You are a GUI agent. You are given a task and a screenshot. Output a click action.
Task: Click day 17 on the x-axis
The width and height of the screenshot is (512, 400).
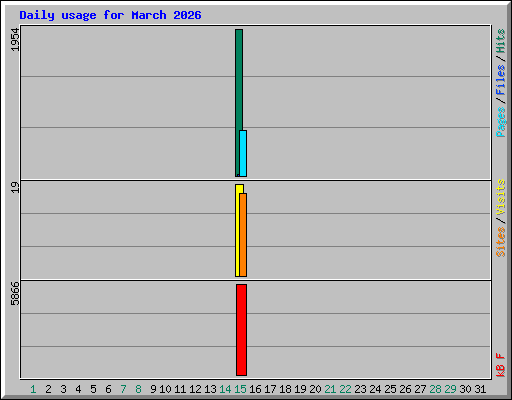[x=270, y=389]
